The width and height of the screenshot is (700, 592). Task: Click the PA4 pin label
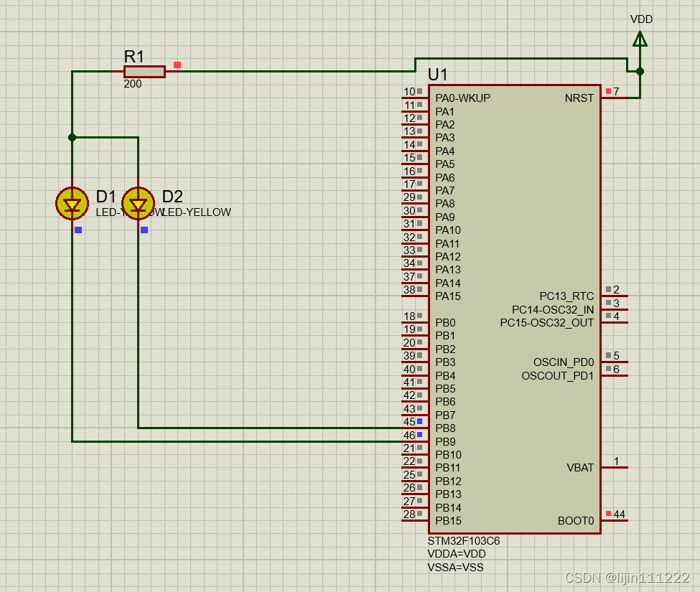pyautogui.click(x=444, y=151)
